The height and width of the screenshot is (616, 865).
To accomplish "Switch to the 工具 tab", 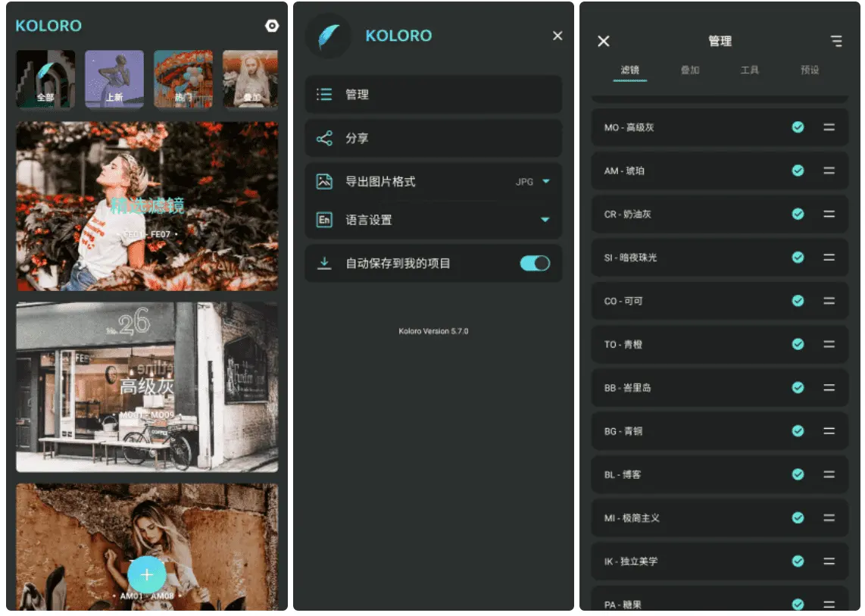I will point(749,70).
